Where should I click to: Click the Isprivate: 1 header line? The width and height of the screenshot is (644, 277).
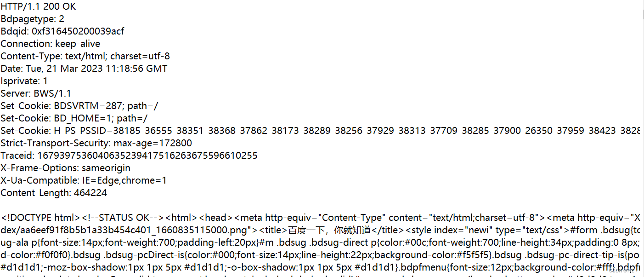pos(24,81)
